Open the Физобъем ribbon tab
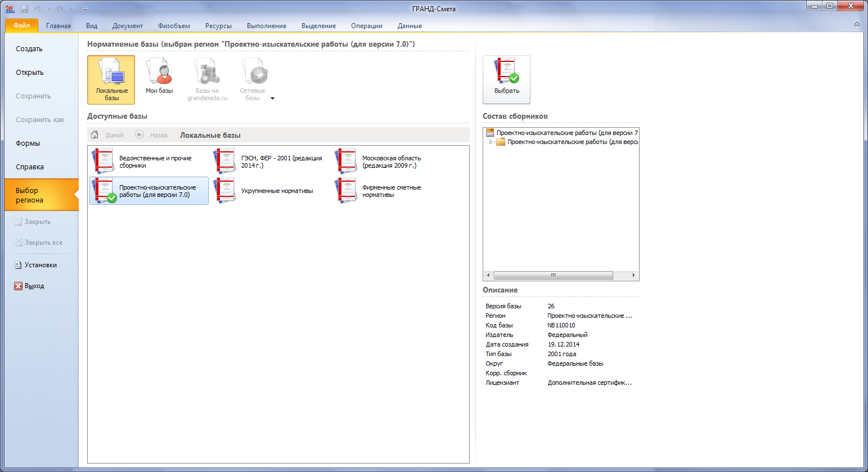868x472 pixels. 174,26
